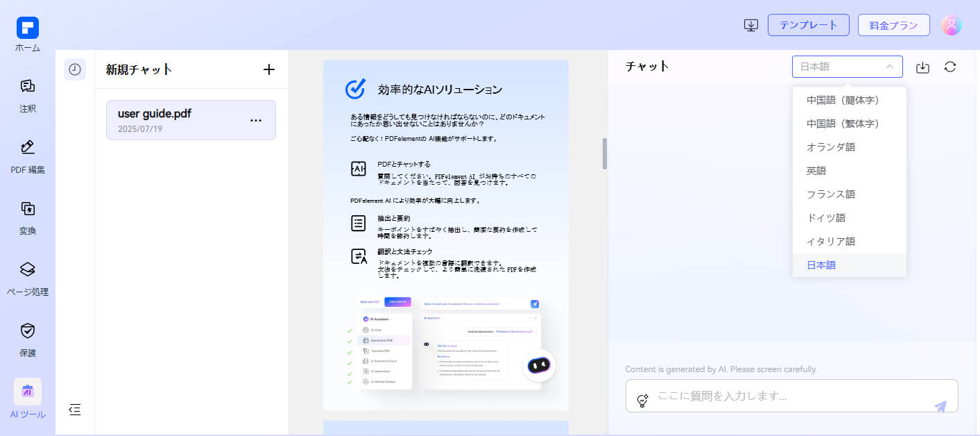The width and height of the screenshot is (980, 436).
Task: Open chat history clock icon
Action: (x=75, y=69)
